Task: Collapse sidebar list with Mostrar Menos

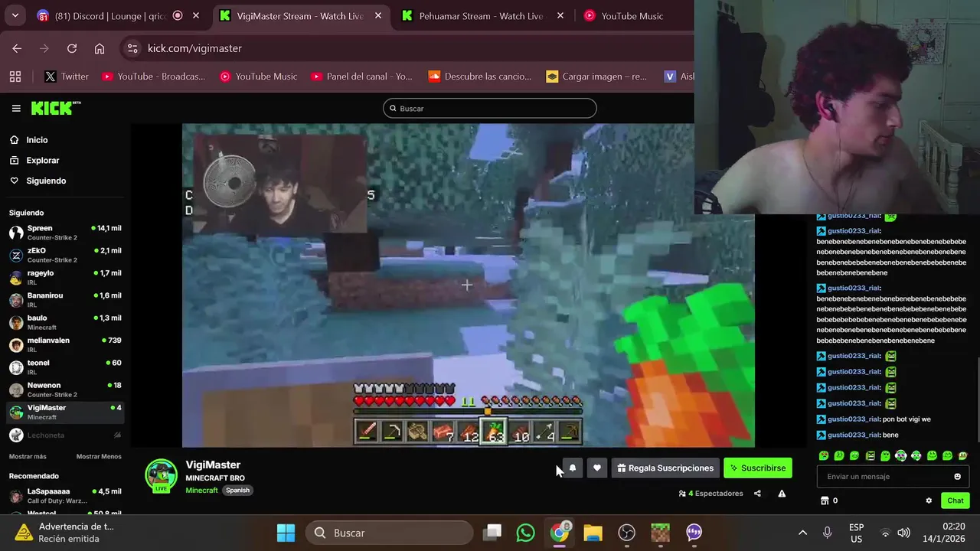Action: coord(99,457)
